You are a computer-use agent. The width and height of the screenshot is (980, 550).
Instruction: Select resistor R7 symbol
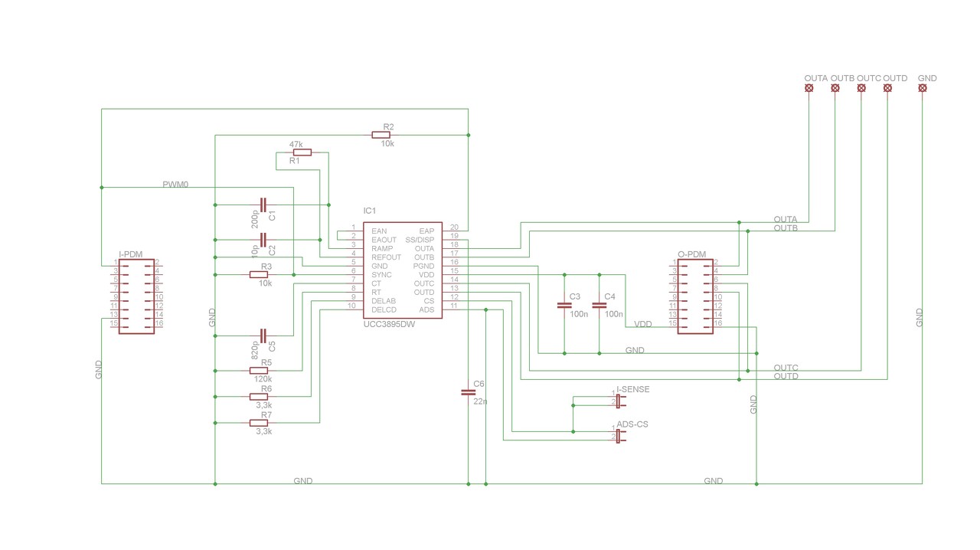(259, 423)
